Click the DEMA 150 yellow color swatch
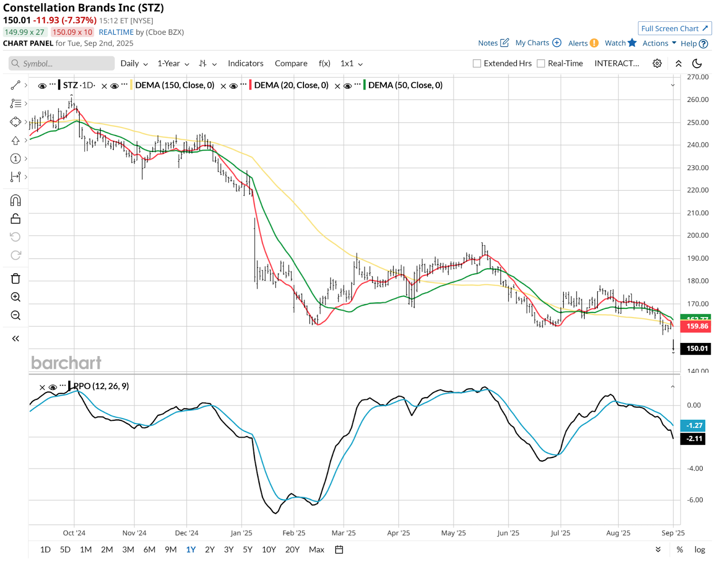Viewport: 728px width, 564px height. (131, 85)
